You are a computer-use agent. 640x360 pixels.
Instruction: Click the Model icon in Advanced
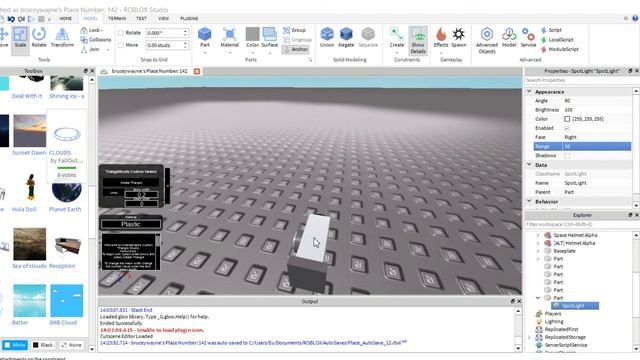click(x=509, y=38)
